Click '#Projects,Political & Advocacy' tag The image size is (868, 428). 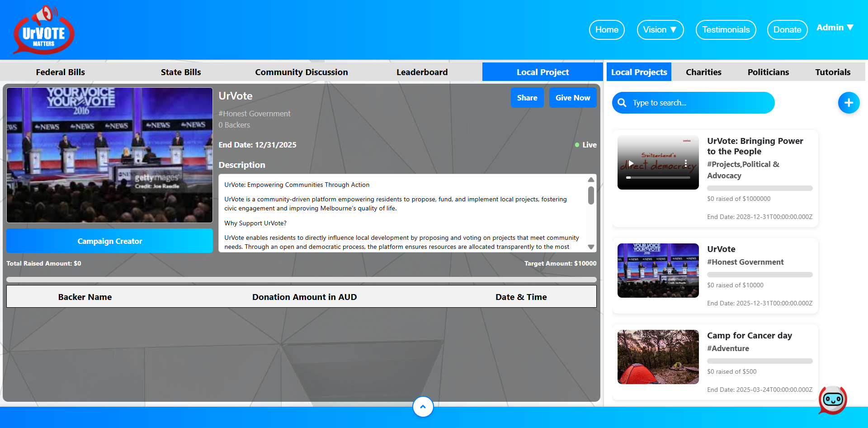[x=743, y=170]
